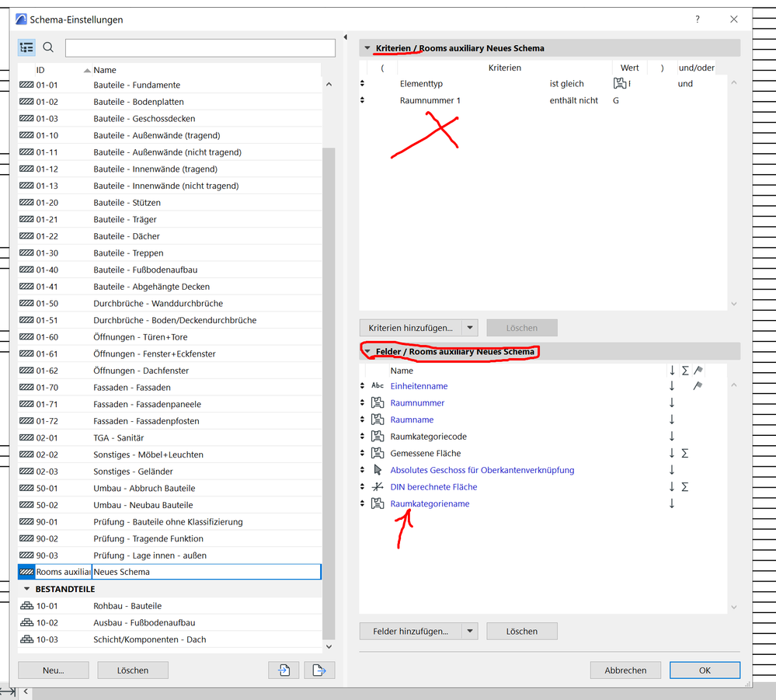The height and width of the screenshot is (700, 776).
Task: Click the reorder arrows beside Raumkategoriename
Action: point(362,503)
